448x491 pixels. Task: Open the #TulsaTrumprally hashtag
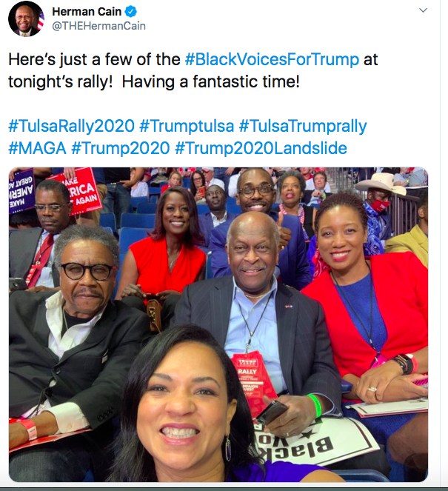coord(303,126)
